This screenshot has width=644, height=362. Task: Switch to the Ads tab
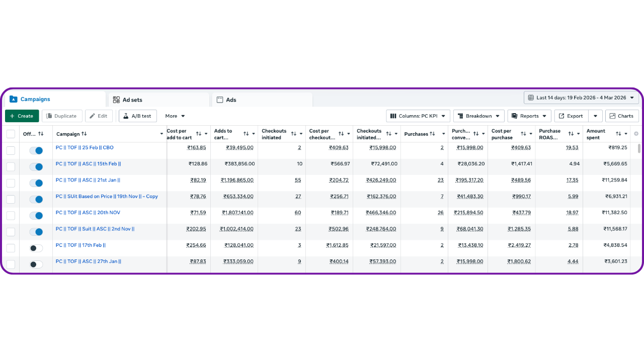(231, 100)
